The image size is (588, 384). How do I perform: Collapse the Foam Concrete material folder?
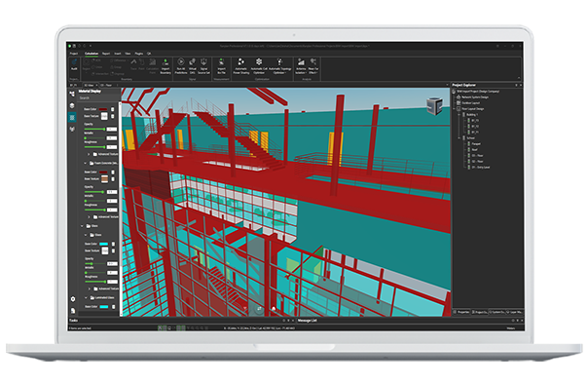pyautogui.click(x=86, y=163)
